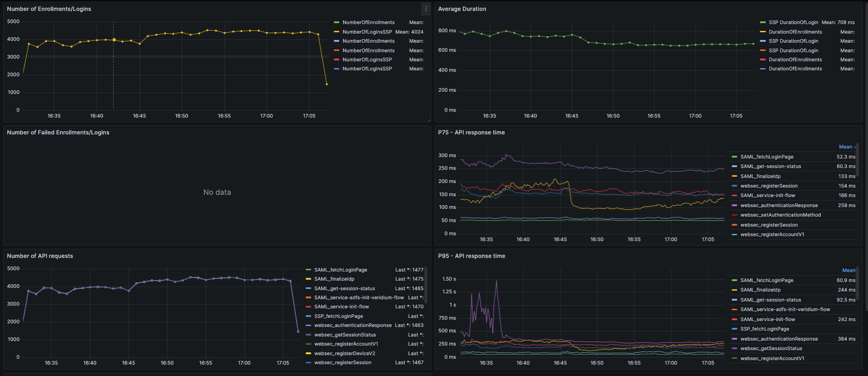The width and height of the screenshot is (868, 376).
Task: Toggle SAML_service-adfs-init-veridium-flow in API requests legend
Action: pyautogui.click(x=359, y=297)
